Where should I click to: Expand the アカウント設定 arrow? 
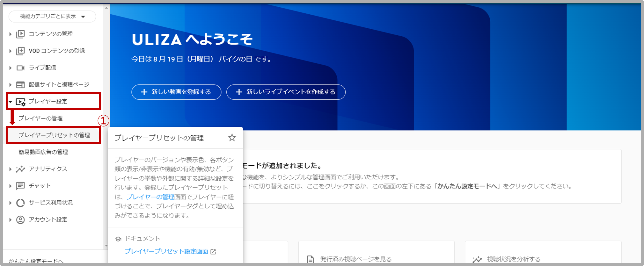10,219
